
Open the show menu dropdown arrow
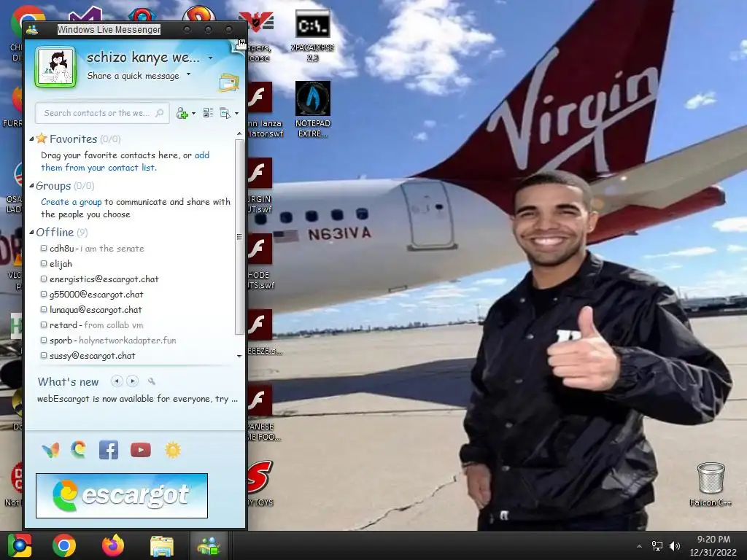237,113
